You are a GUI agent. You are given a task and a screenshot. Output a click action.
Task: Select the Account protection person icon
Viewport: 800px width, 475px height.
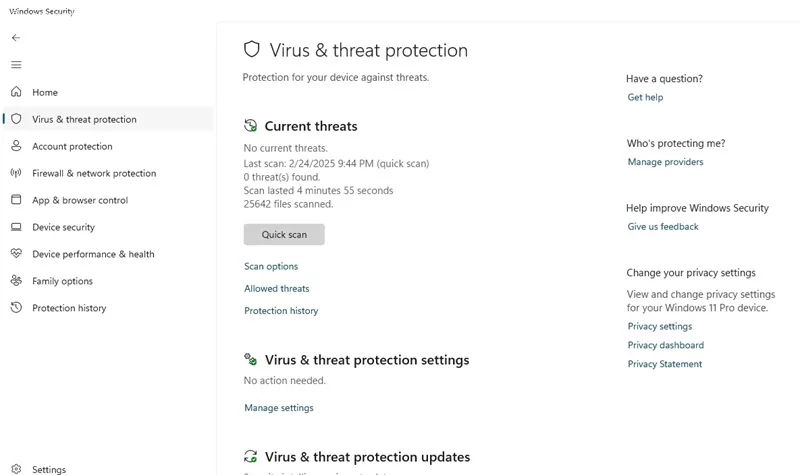point(16,146)
